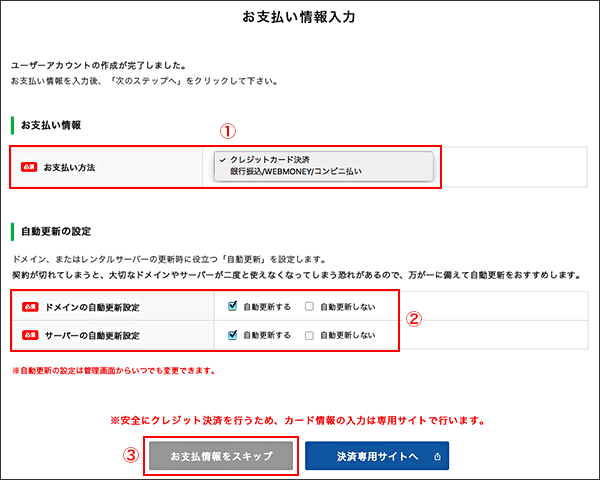Uncheck 自動更新する for domain auto-renewal
The width and height of the screenshot is (600, 480).
pos(233,307)
